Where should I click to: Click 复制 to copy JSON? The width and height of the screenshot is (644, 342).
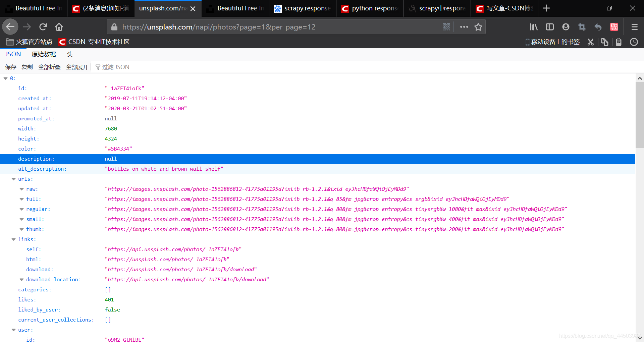coord(27,67)
